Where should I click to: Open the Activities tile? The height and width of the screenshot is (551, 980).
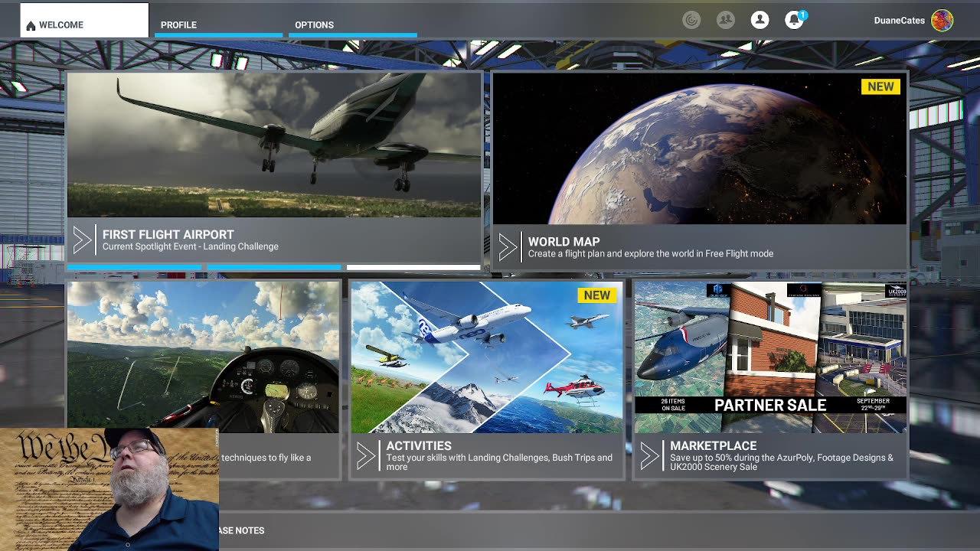coord(487,380)
